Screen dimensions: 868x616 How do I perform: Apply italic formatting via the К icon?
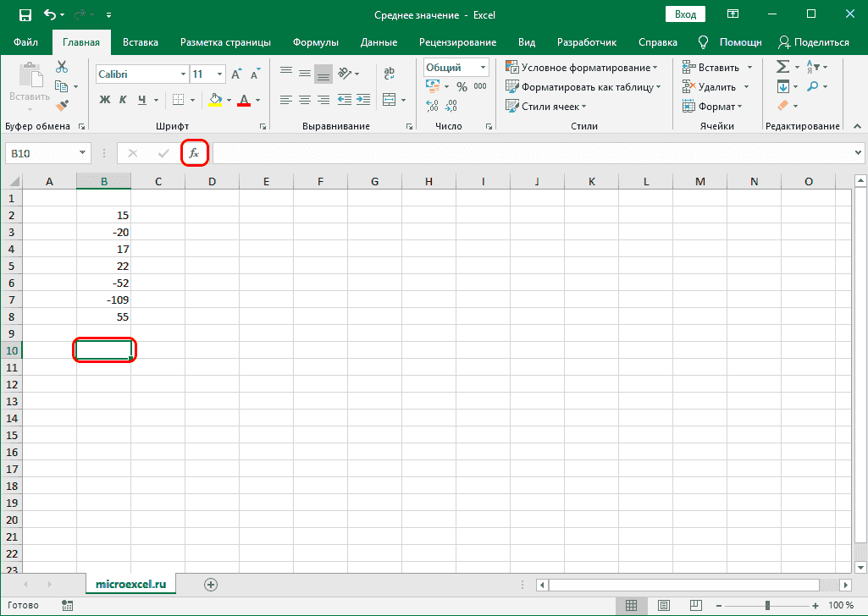coord(121,100)
